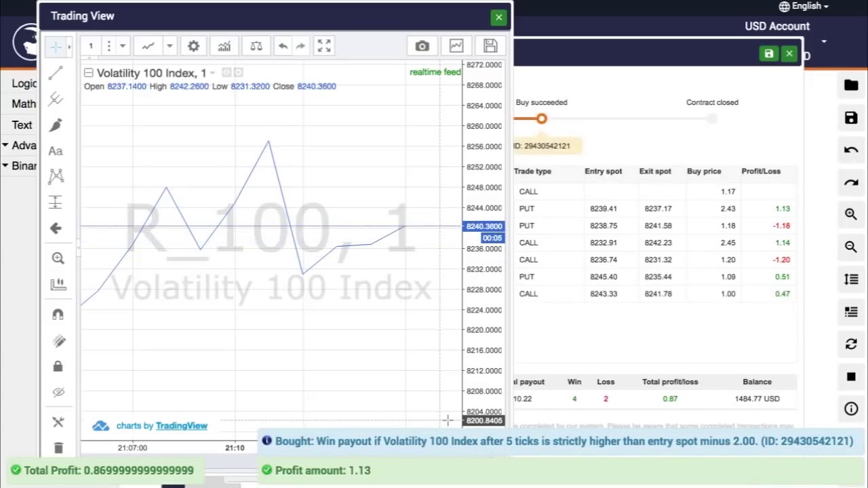Close the Trading View window
Viewport: 868px width, 488px height.
(498, 18)
